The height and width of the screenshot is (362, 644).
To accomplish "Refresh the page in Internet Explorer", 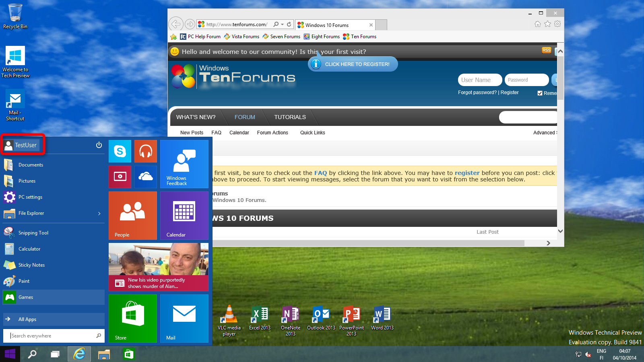I will pos(289,24).
